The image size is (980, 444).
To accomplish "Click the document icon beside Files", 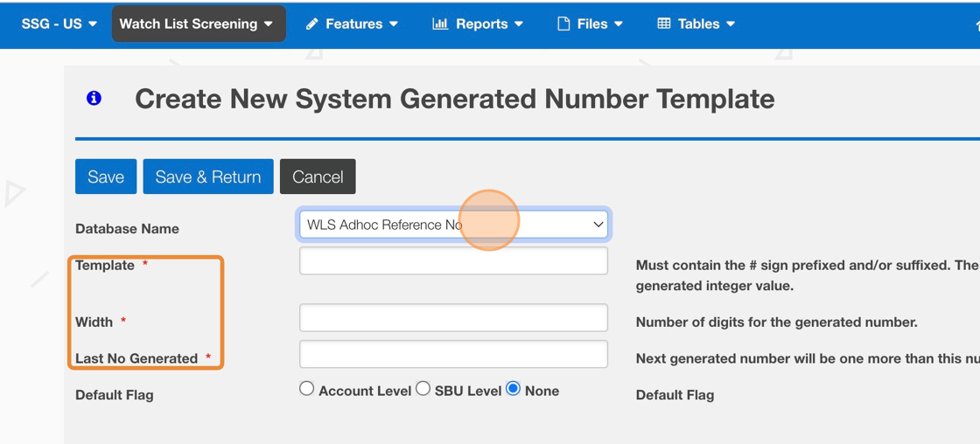I will coord(563,24).
